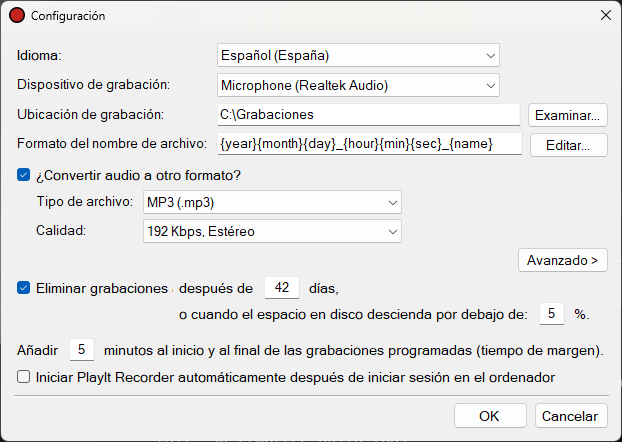Click the Avanzado > button
Image resolution: width=622 pixels, height=442 pixels.
coord(562,260)
